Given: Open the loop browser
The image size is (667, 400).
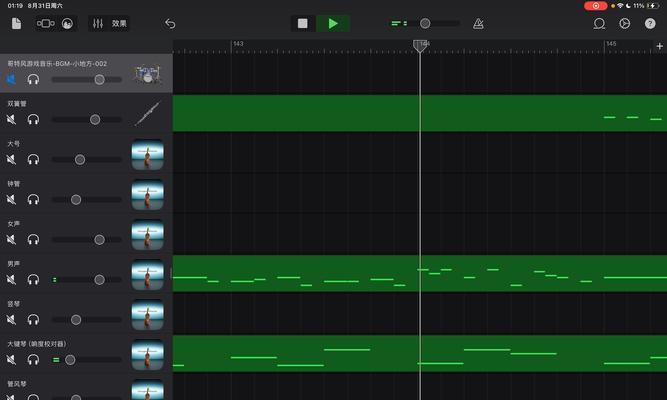Looking at the screenshot, I should (599, 23).
